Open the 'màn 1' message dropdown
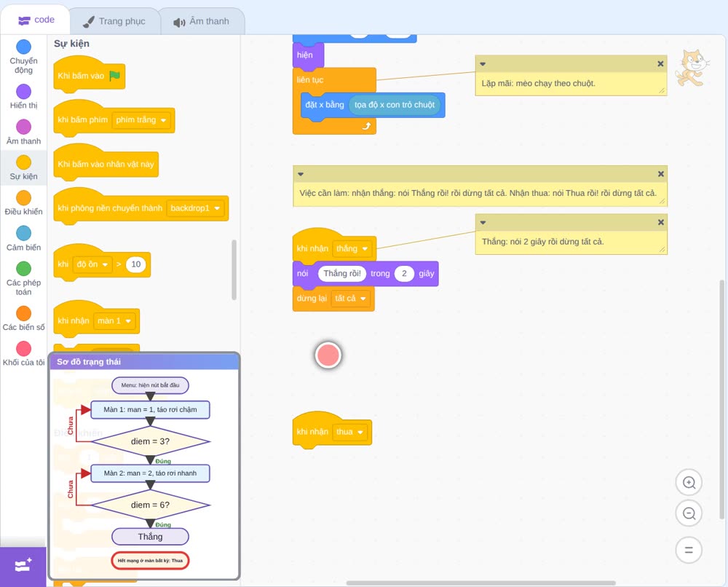The height and width of the screenshot is (587, 728). 114,321
